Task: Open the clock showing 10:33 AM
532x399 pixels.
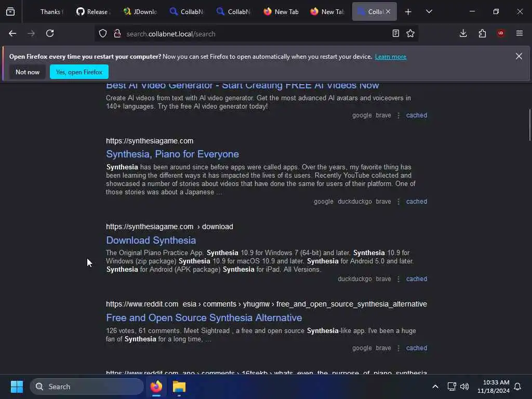Action: pyautogui.click(x=494, y=387)
